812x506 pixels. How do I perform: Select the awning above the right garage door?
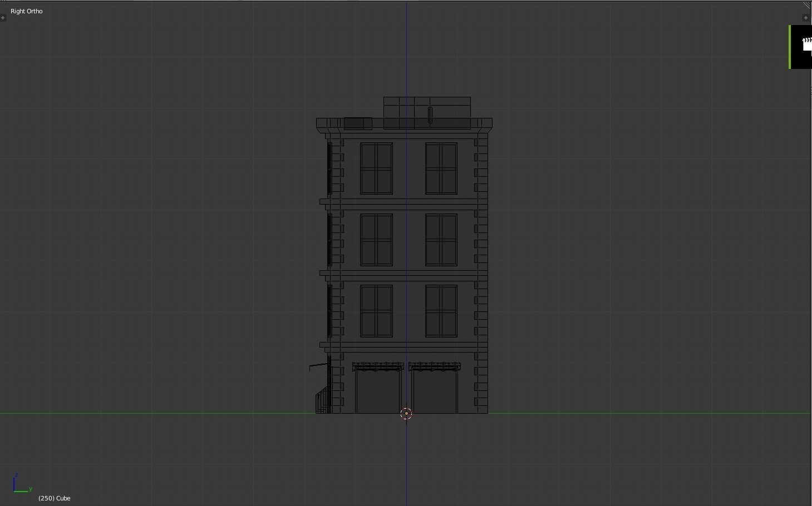click(435, 366)
